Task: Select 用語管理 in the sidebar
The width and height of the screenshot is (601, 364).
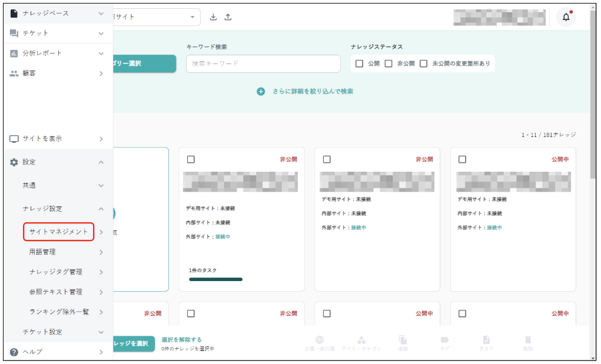Action: [42, 252]
